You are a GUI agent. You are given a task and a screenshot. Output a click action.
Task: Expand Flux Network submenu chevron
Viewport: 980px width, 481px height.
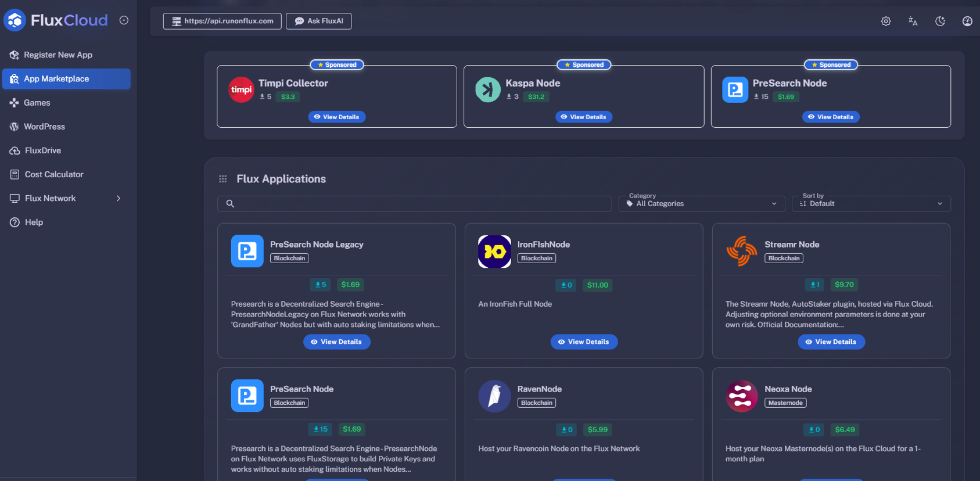pos(119,199)
